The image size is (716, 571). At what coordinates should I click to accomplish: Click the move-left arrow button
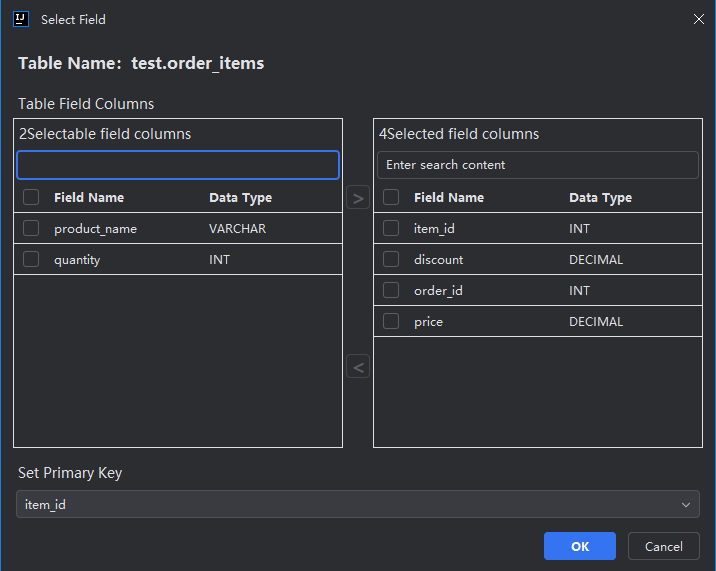(x=358, y=367)
